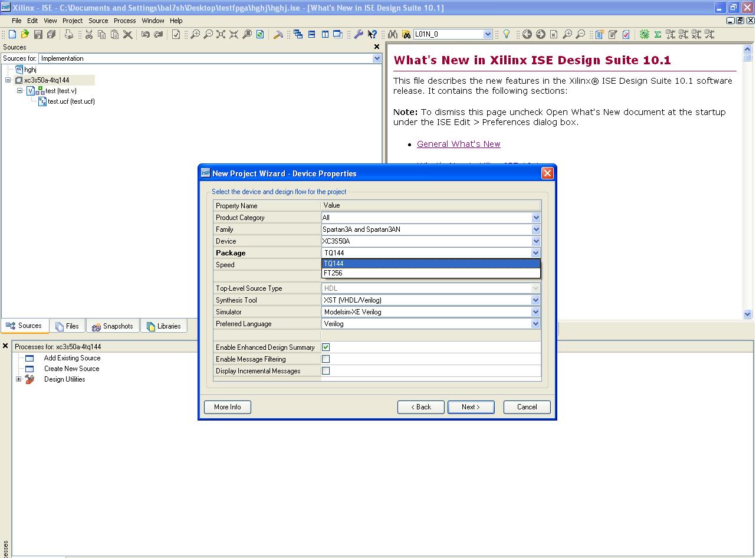Select Add Existing Source process
This screenshot has width=756, height=558.
(x=72, y=358)
